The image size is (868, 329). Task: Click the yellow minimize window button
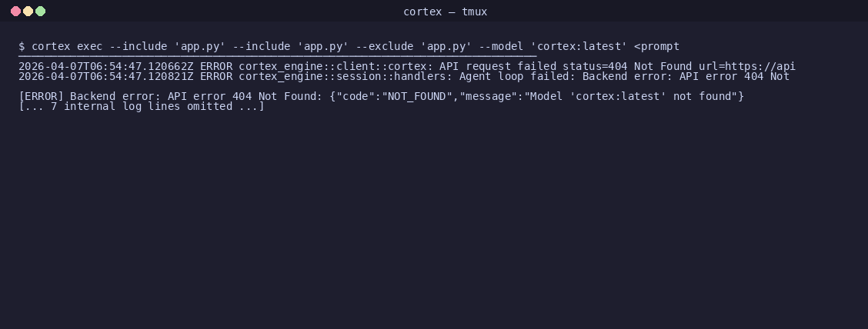(28, 11)
